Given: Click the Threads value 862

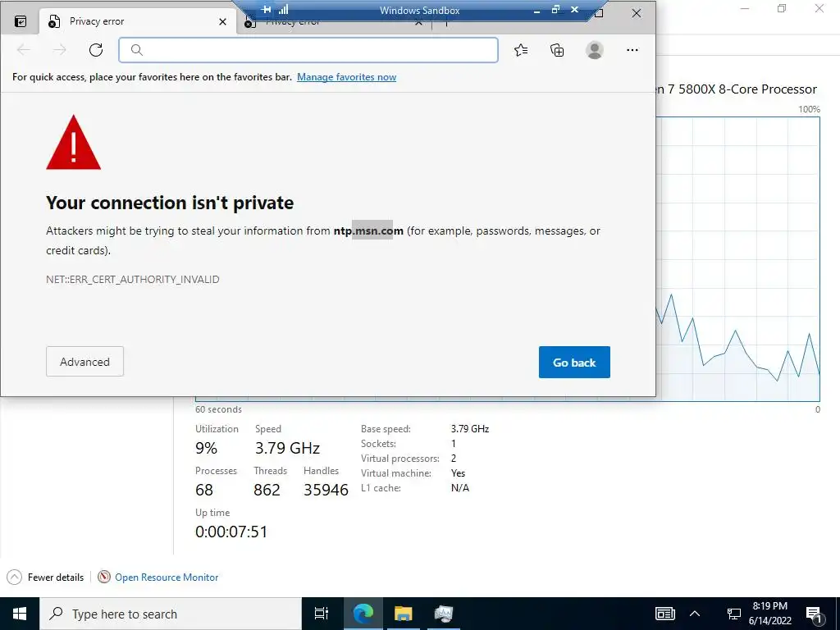Looking at the screenshot, I should pyautogui.click(x=267, y=490).
